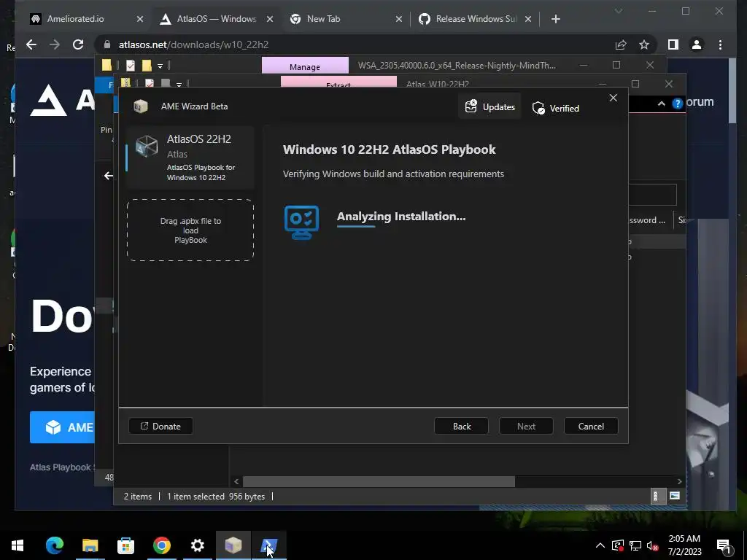The width and height of the screenshot is (747, 560).
Task: Click the Next button in wizard
Action: click(526, 426)
